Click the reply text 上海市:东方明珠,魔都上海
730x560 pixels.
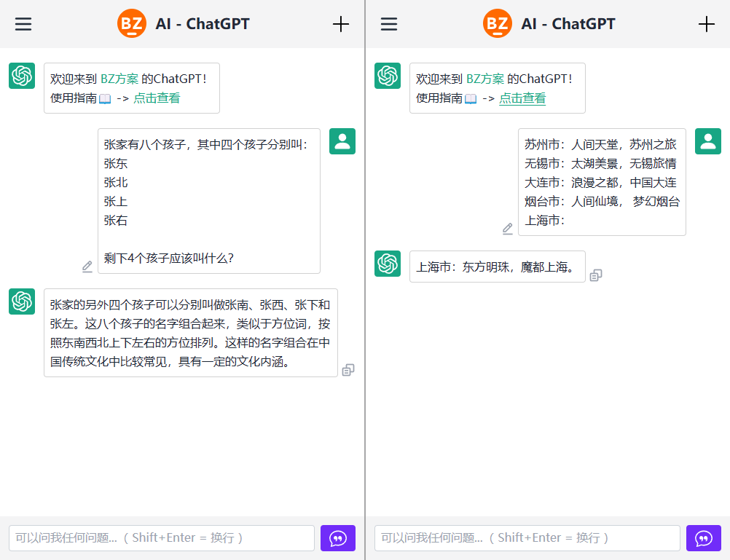pos(496,267)
